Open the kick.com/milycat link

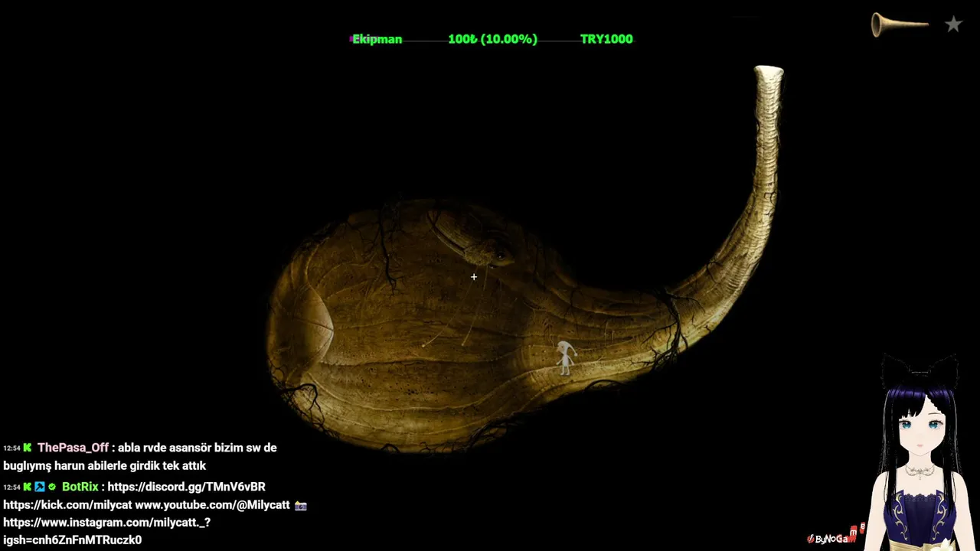click(67, 505)
